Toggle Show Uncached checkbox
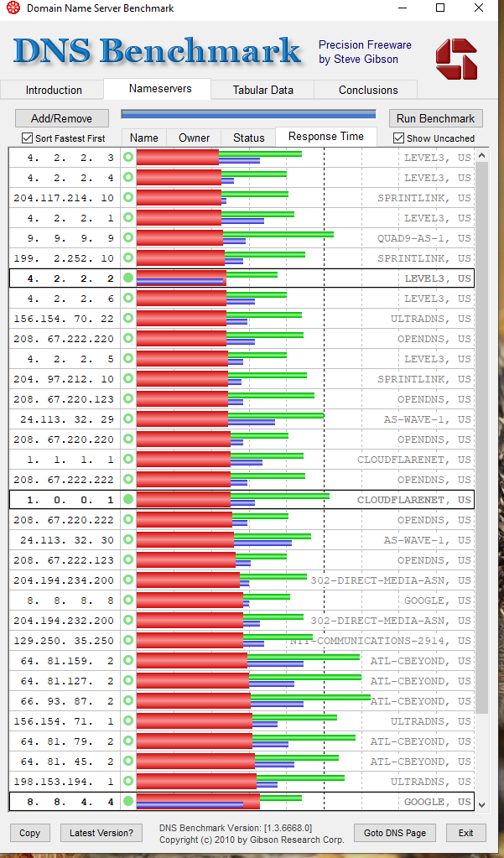This screenshot has height=858, width=504. (399, 138)
